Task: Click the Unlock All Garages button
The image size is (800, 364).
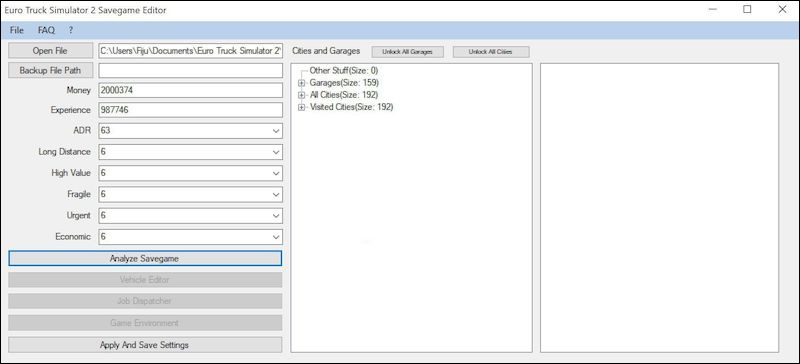Action: [407, 52]
